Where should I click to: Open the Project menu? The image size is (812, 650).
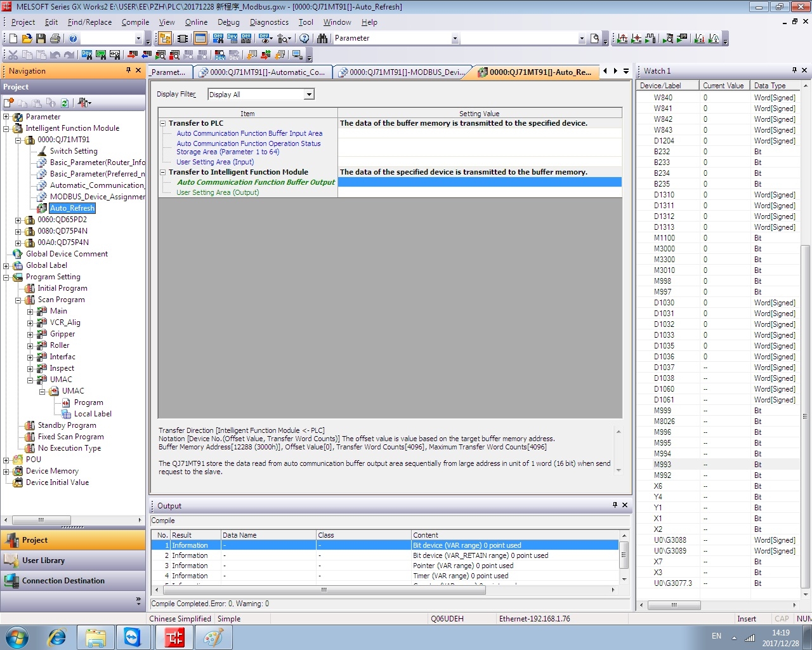23,22
